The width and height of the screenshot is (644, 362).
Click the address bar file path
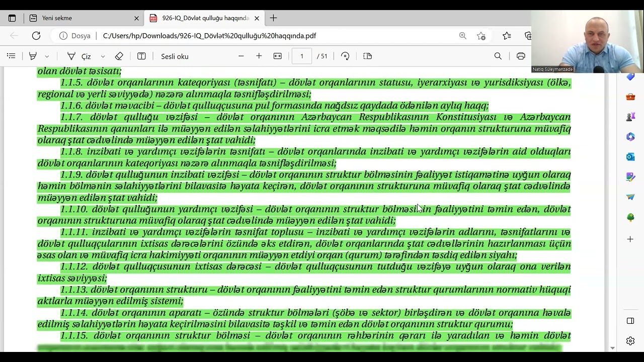coord(209,36)
